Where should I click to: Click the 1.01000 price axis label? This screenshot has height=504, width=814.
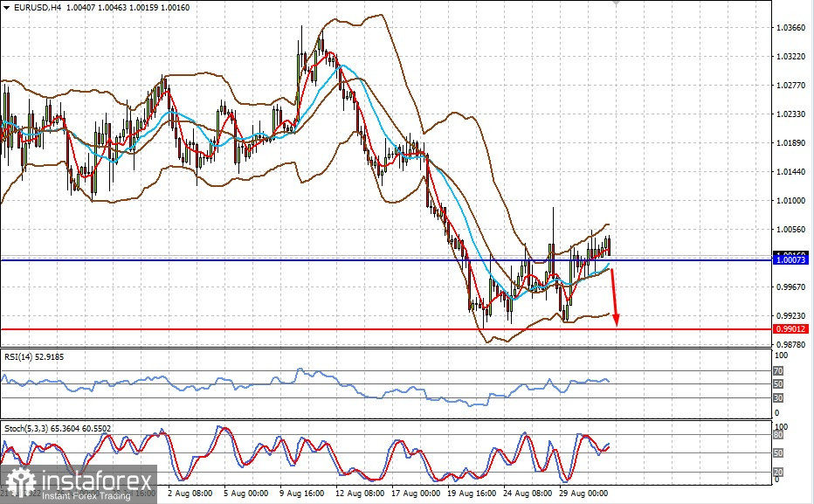[x=790, y=200]
